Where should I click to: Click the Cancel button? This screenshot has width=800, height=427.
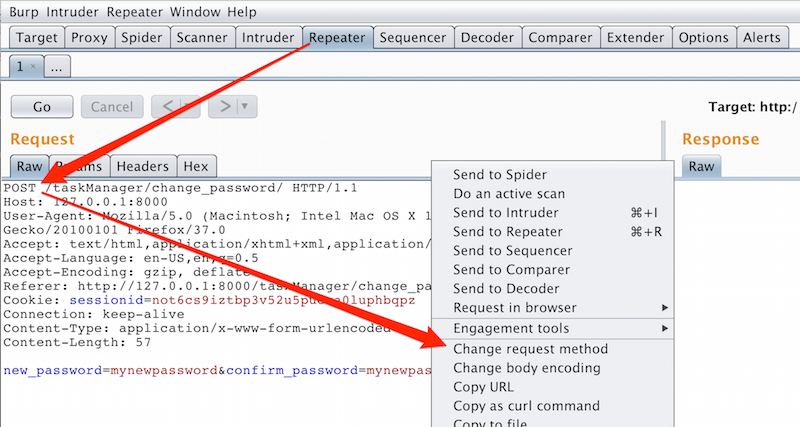point(112,107)
